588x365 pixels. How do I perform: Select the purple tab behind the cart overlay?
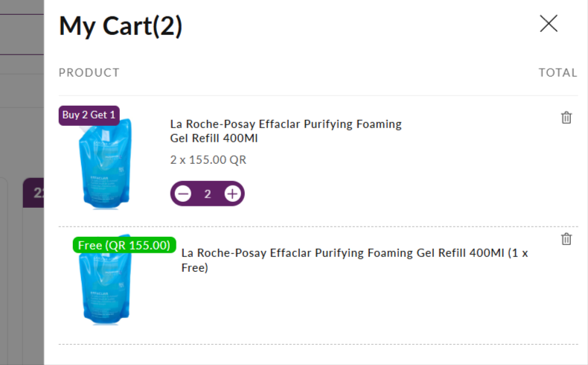pos(33,191)
